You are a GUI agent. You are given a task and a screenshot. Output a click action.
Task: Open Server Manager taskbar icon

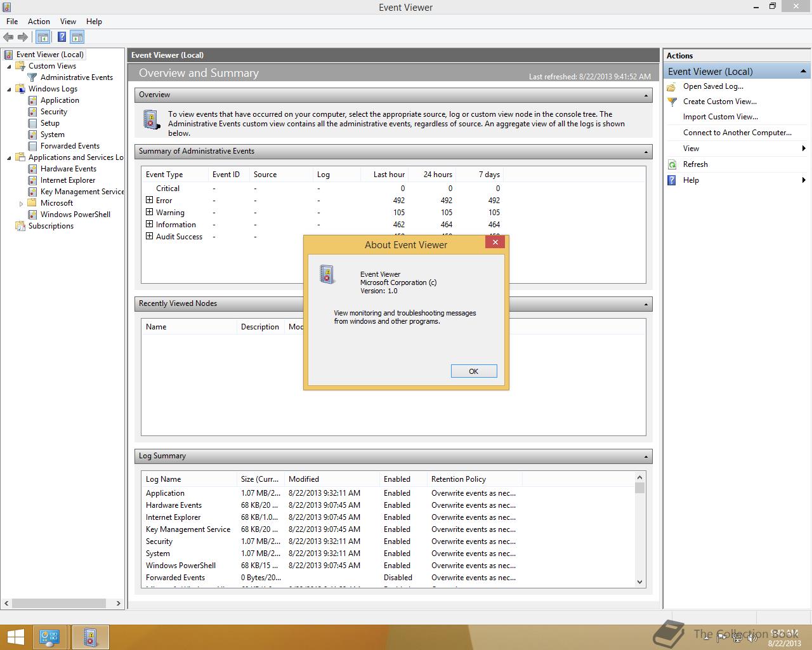(x=49, y=637)
